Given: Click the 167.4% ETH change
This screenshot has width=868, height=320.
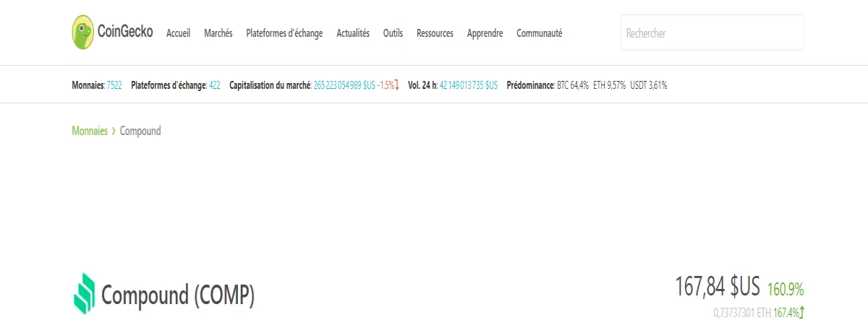Looking at the screenshot, I should 789,313.
